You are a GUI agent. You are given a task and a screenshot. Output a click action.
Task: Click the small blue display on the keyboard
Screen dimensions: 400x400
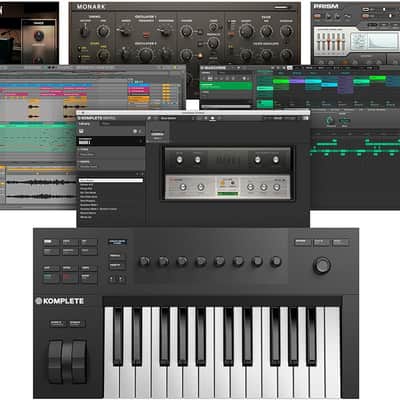tap(117, 242)
